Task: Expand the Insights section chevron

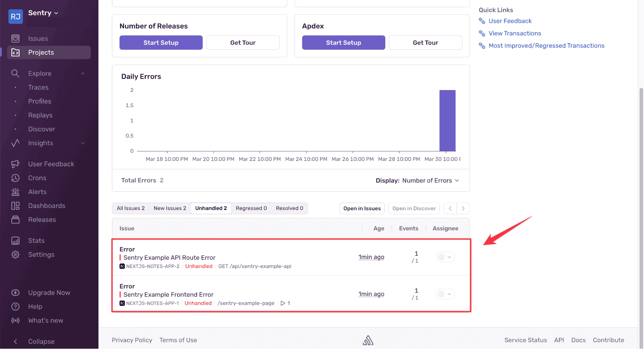Action: pyautogui.click(x=83, y=143)
